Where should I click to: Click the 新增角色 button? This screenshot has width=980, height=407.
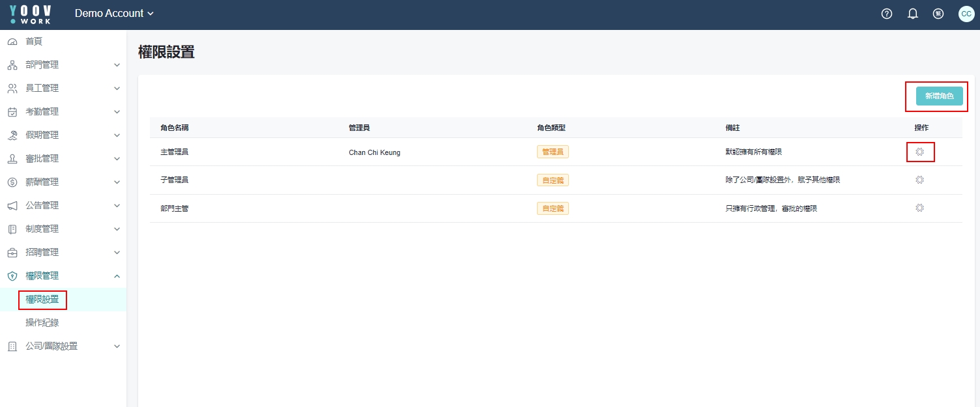tap(939, 96)
